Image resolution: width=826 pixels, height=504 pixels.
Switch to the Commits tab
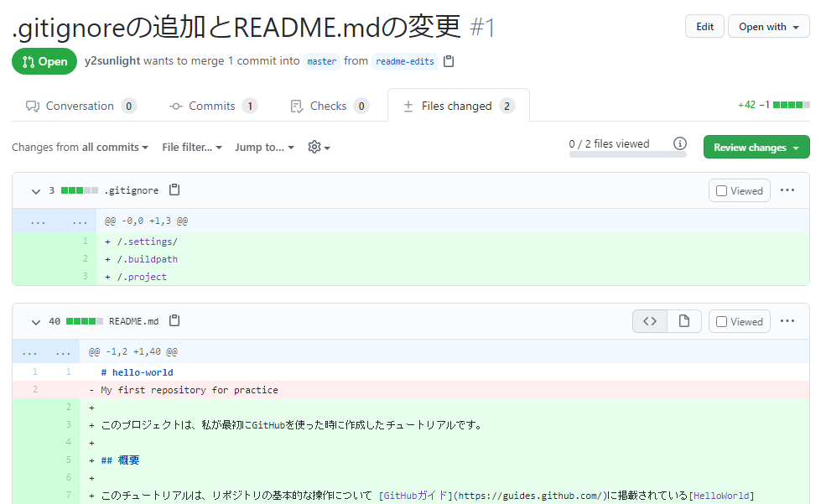tap(212, 107)
